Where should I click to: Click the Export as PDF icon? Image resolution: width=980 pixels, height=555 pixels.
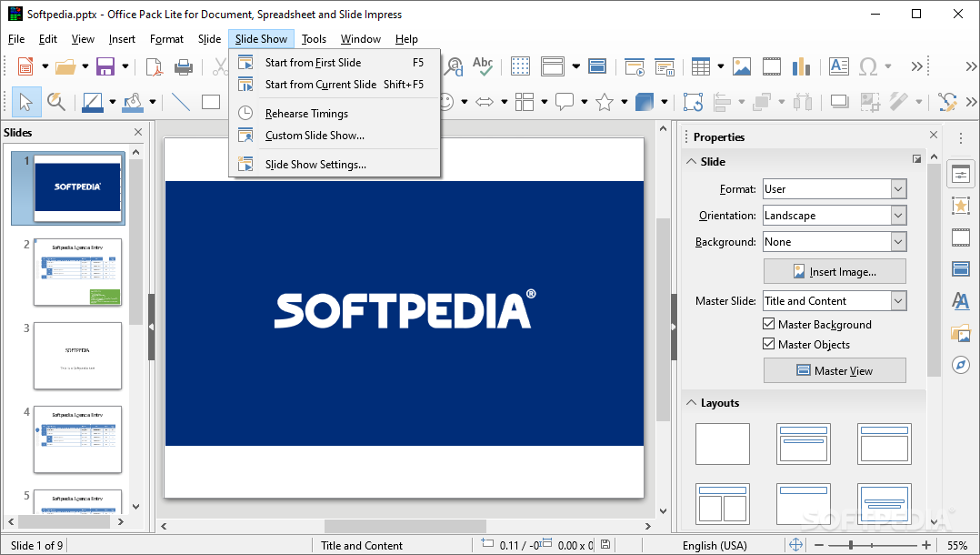pyautogui.click(x=154, y=66)
